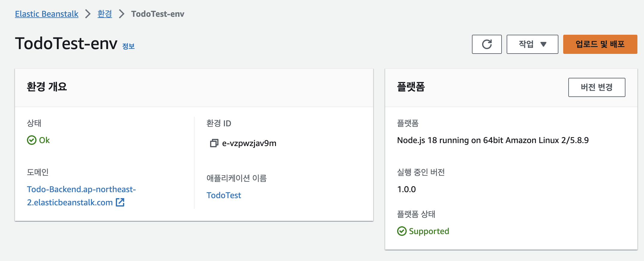Click the breadcrumb arrow after 환경
The width and height of the screenshot is (644, 261).
click(x=121, y=14)
